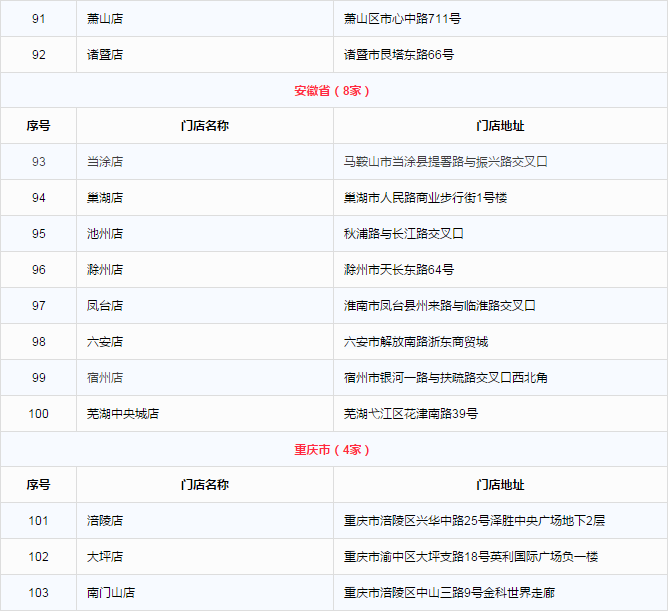Choose the 凤台店 store entry
Screen dimensions: 669x611
click(x=105, y=306)
